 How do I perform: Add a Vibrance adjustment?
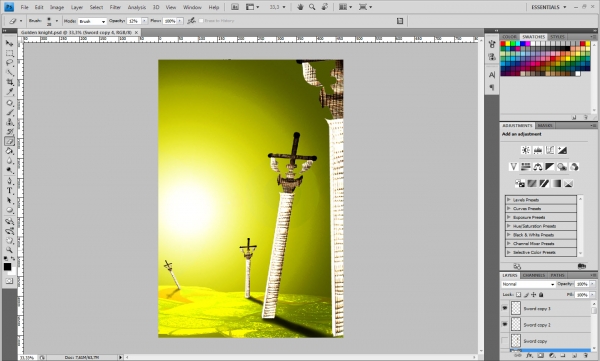pos(514,167)
